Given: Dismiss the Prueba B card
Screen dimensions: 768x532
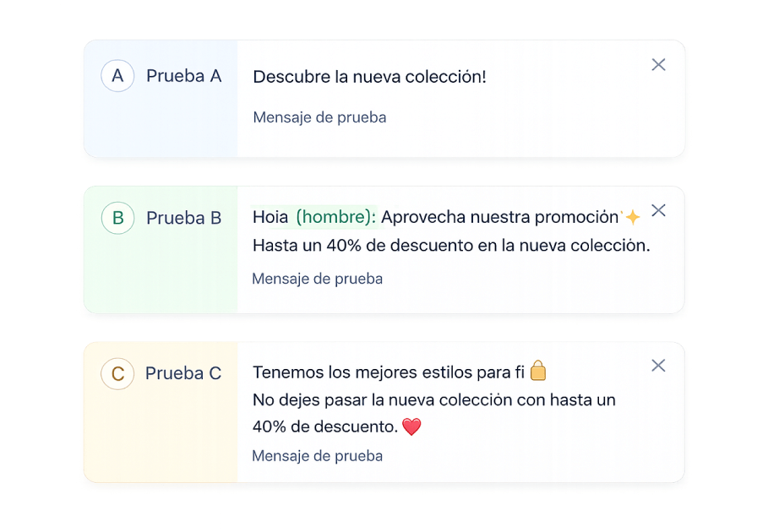Looking at the screenshot, I should point(658,210).
